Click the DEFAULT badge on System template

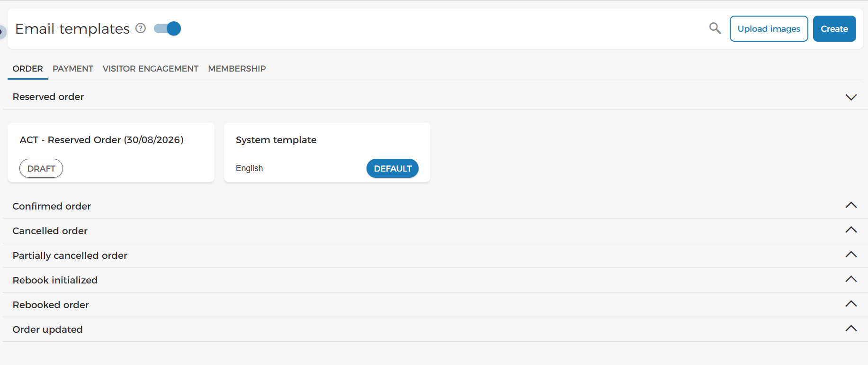pos(393,168)
